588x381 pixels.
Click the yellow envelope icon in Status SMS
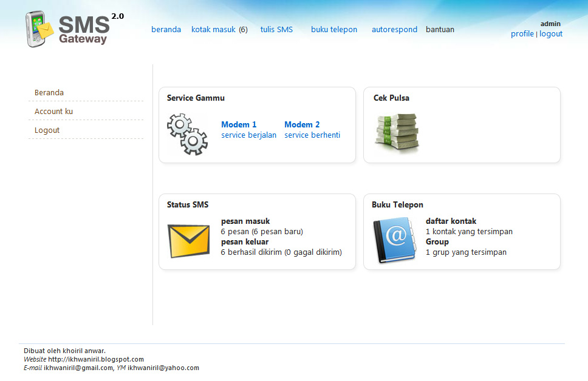(189, 241)
